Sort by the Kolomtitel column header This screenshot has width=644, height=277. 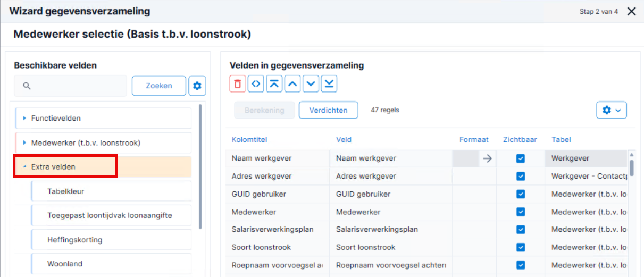pos(249,140)
